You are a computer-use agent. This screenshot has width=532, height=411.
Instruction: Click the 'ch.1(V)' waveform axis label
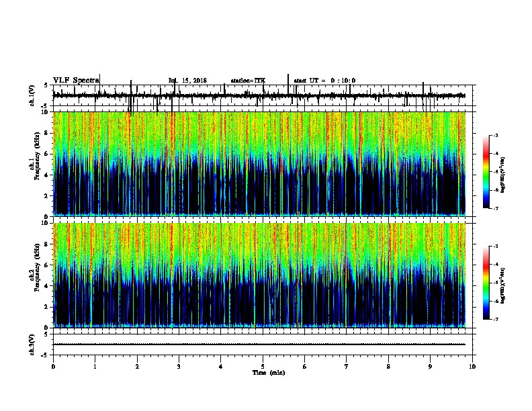(32, 95)
